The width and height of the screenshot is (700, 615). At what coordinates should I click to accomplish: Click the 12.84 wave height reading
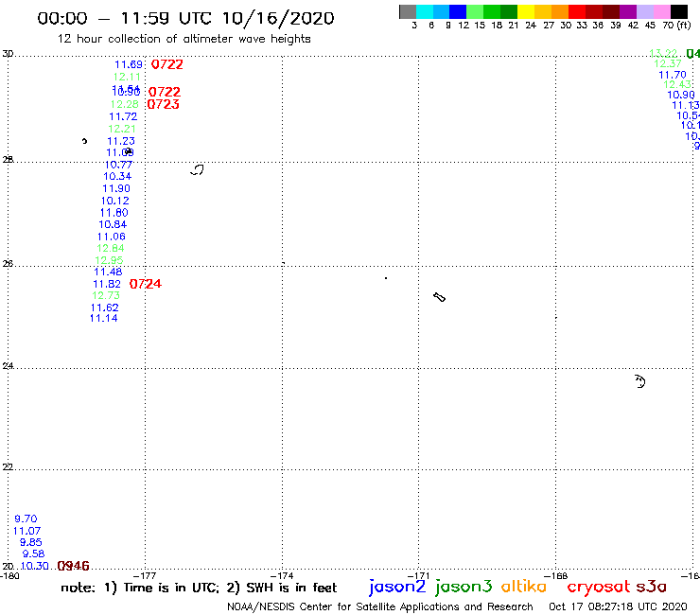click(111, 248)
